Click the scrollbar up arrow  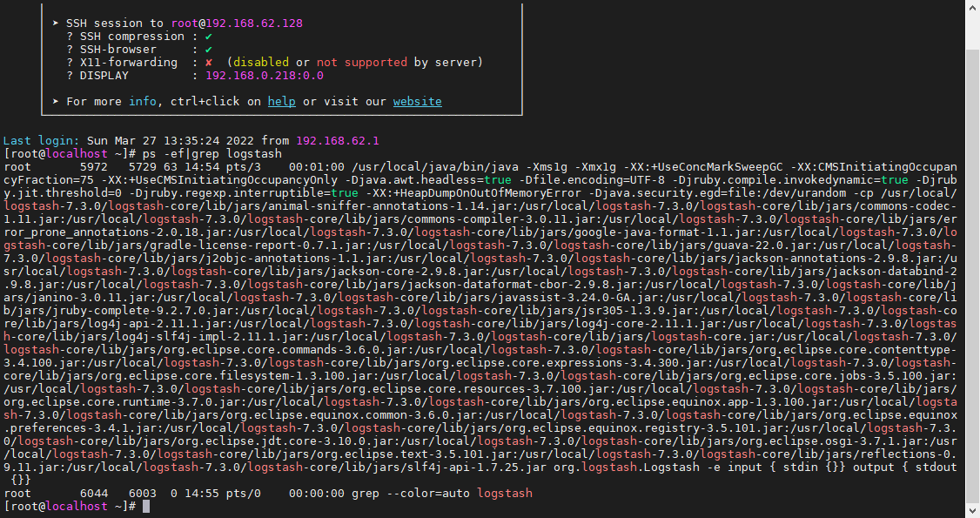[x=972, y=7]
